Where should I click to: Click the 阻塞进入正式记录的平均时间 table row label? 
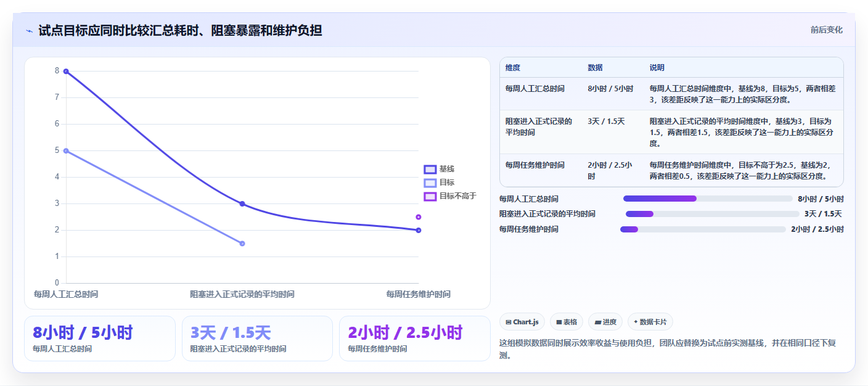point(539,127)
